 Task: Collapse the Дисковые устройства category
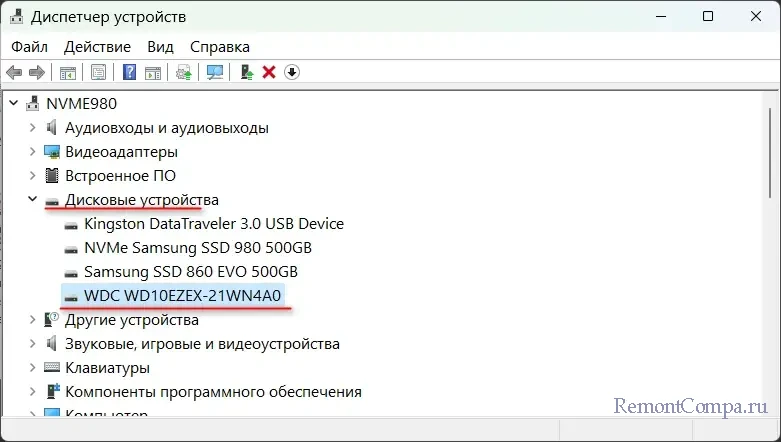click(32, 200)
